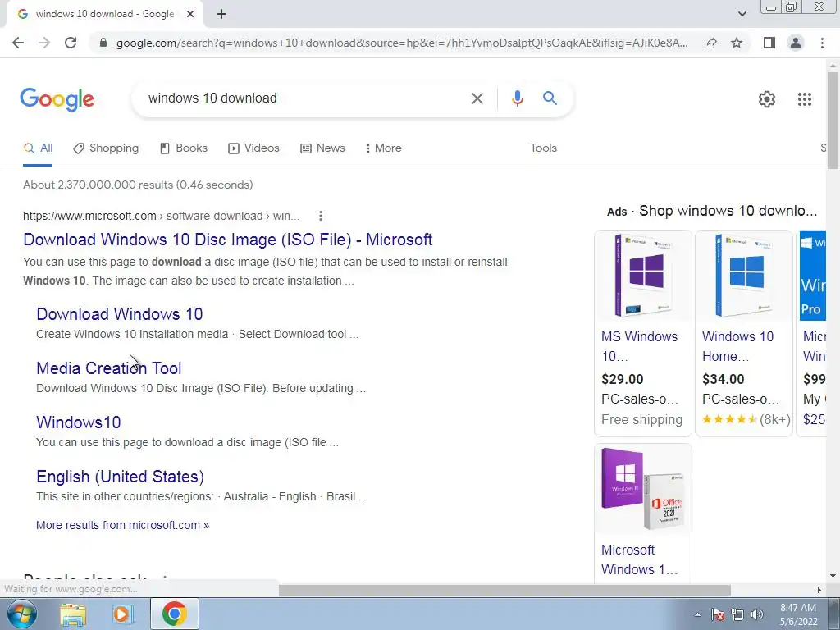Share this page using the share icon

pyautogui.click(x=710, y=43)
